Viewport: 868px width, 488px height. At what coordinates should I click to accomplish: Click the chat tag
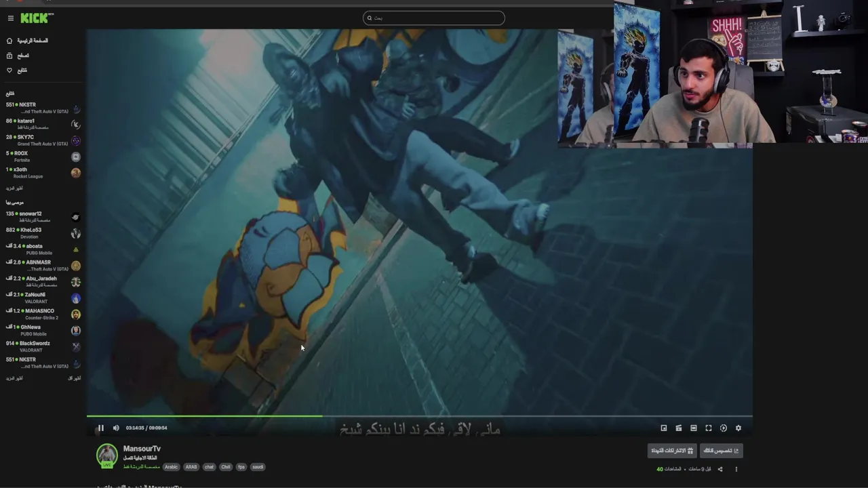209,467
